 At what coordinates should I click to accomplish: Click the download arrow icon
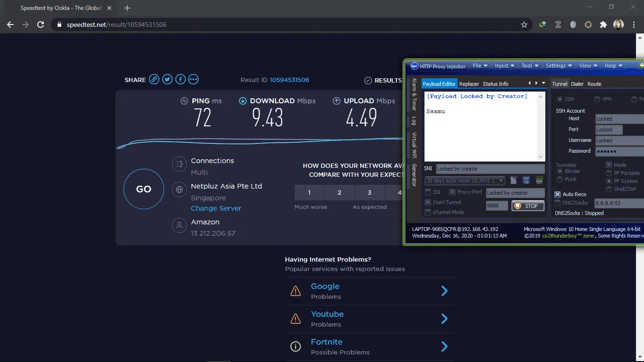243,101
